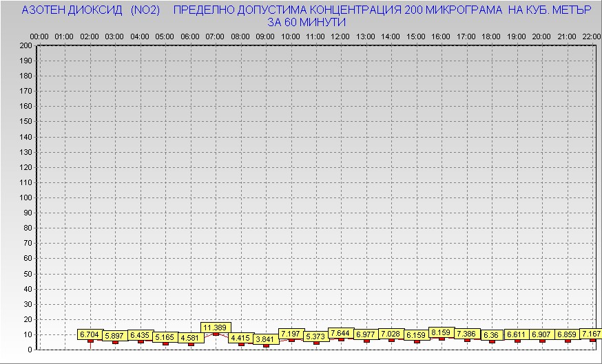Select the 00:00 time axis label
The image size is (602, 364).
click(39, 36)
